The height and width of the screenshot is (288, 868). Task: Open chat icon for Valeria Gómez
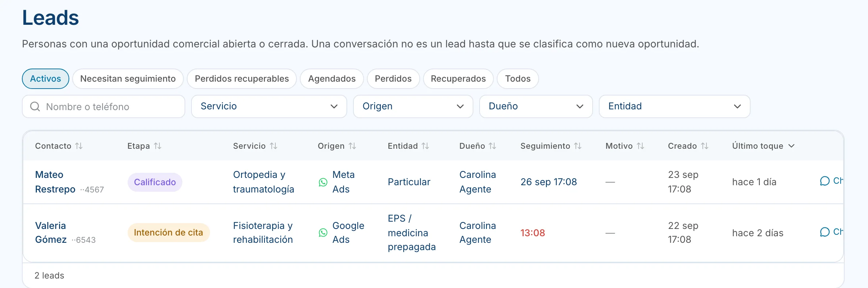pyautogui.click(x=825, y=232)
